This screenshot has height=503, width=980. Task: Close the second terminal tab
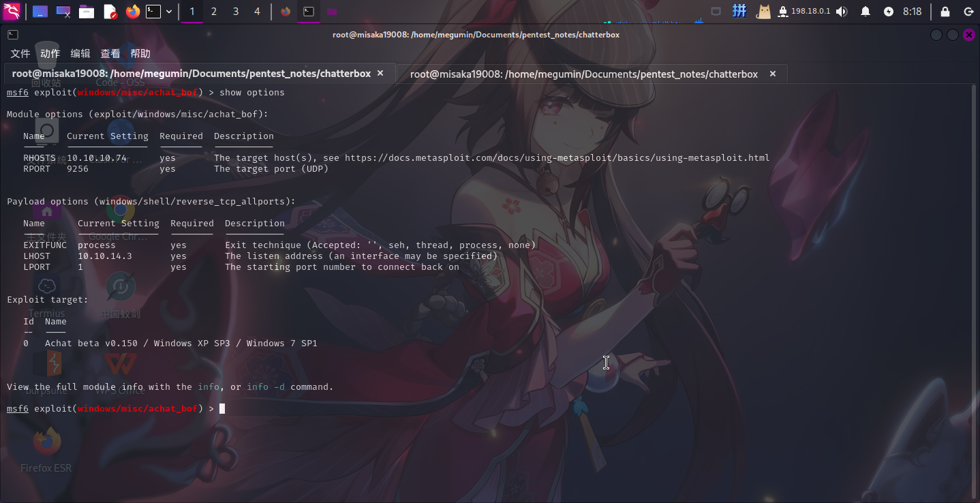[x=773, y=74]
